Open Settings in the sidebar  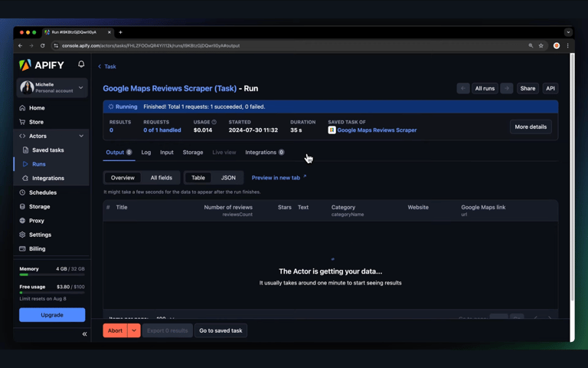[x=40, y=235]
